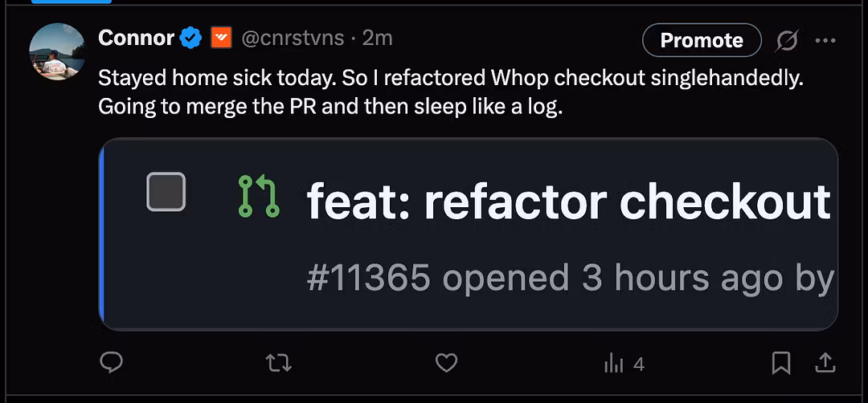Click the orange Whop affiliate badge
Image resolution: width=868 pixels, height=403 pixels.
pos(221,38)
